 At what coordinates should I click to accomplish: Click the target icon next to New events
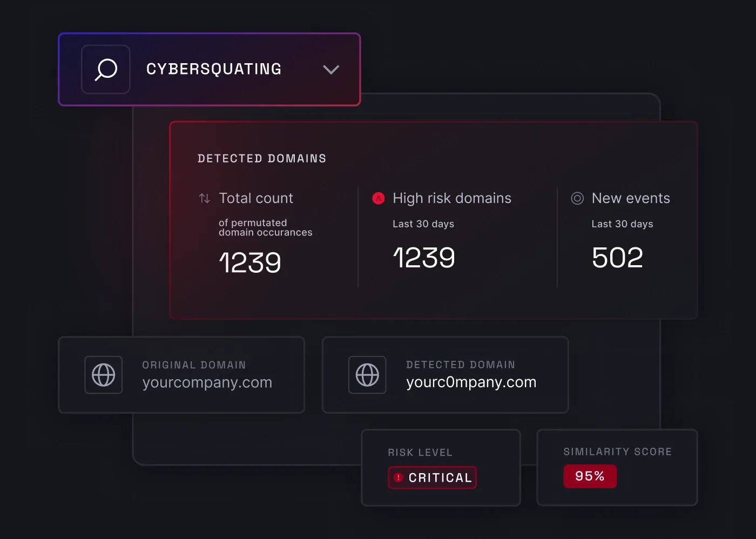click(x=577, y=198)
